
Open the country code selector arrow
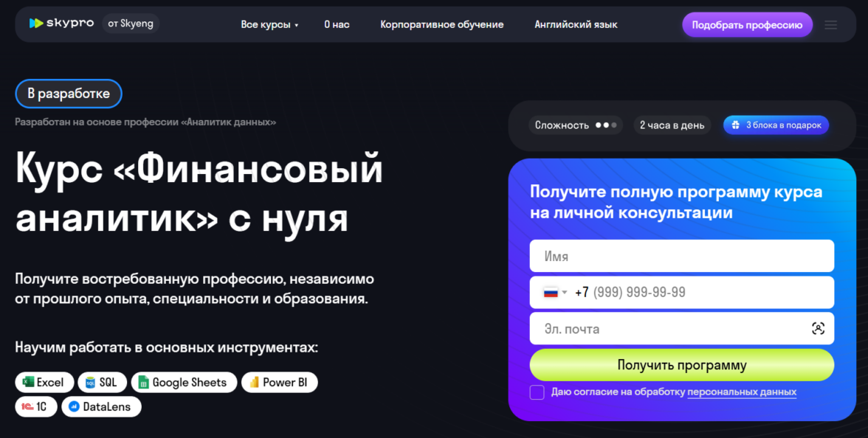565,293
